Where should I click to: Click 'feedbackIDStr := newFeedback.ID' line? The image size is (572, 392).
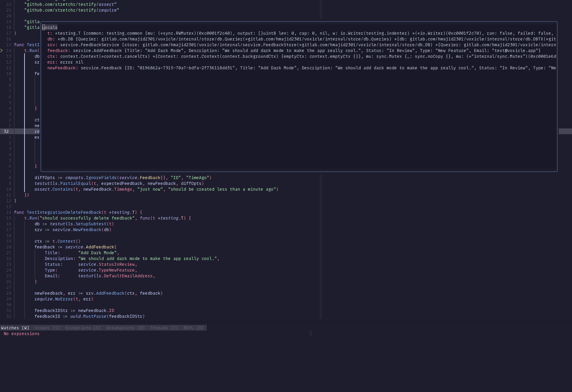tap(74, 311)
